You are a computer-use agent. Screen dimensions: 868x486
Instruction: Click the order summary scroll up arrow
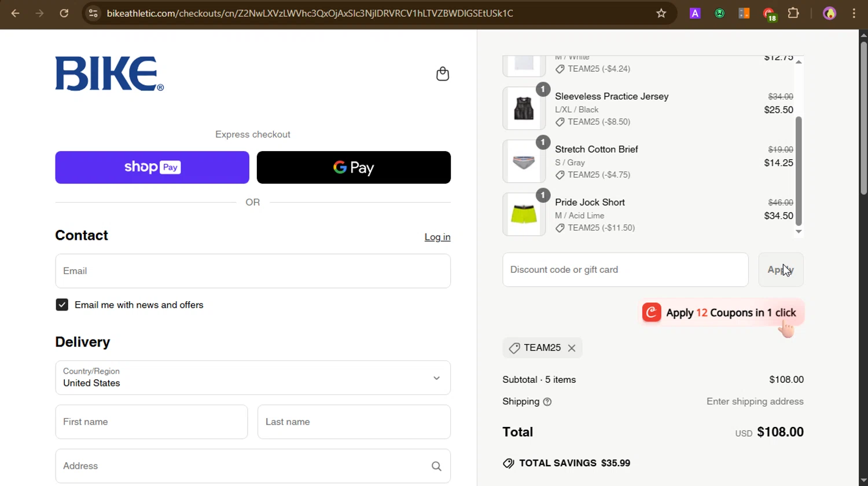pyautogui.click(x=799, y=61)
